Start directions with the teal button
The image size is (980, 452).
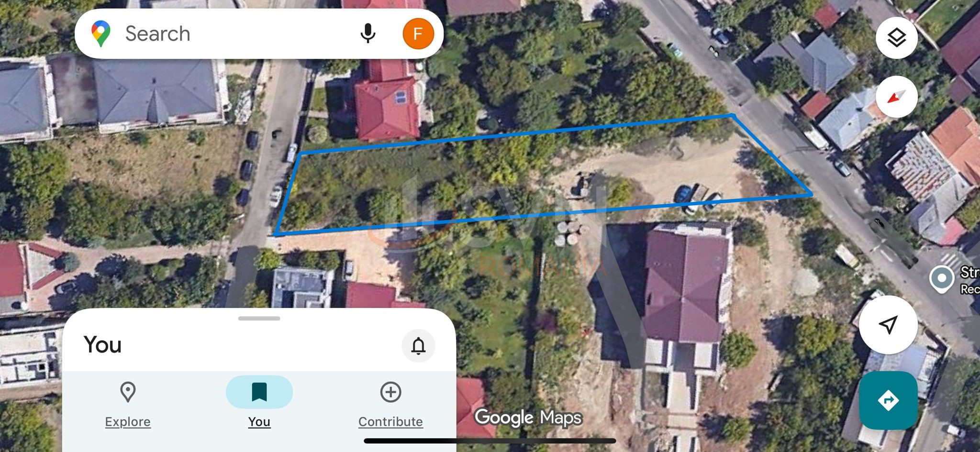pos(888,400)
